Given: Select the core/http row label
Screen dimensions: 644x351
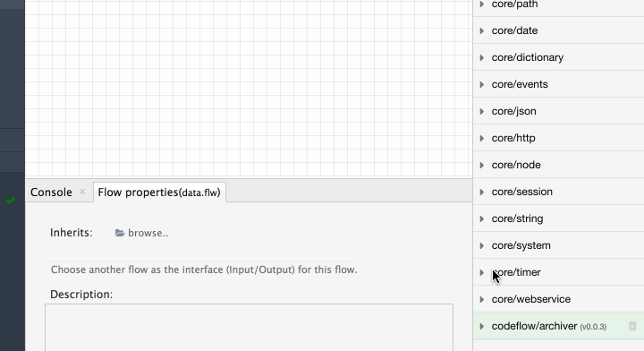Looking at the screenshot, I should pyautogui.click(x=513, y=138).
